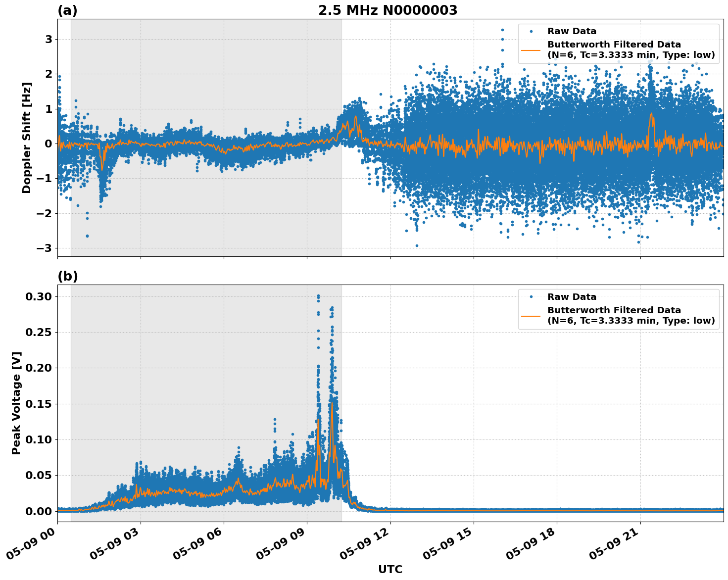Screen dimensions: 728x580
Task: Select the panel (b) label
Action: click(x=68, y=275)
